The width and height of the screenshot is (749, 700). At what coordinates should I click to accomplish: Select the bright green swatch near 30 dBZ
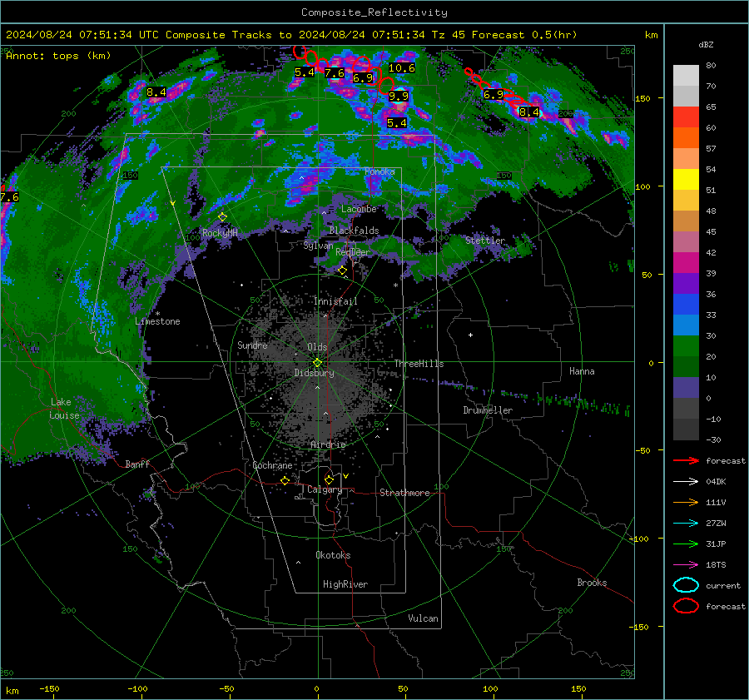click(x=686, y=346)
